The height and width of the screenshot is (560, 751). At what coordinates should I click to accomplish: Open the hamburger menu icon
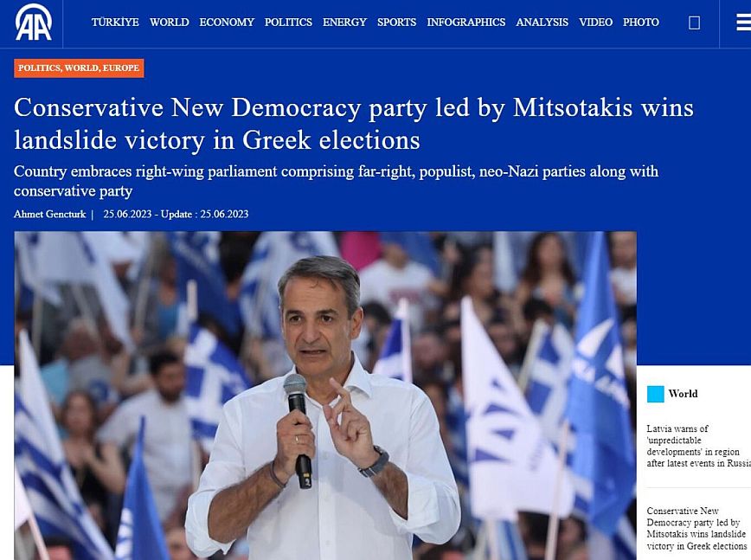point(744,23)
